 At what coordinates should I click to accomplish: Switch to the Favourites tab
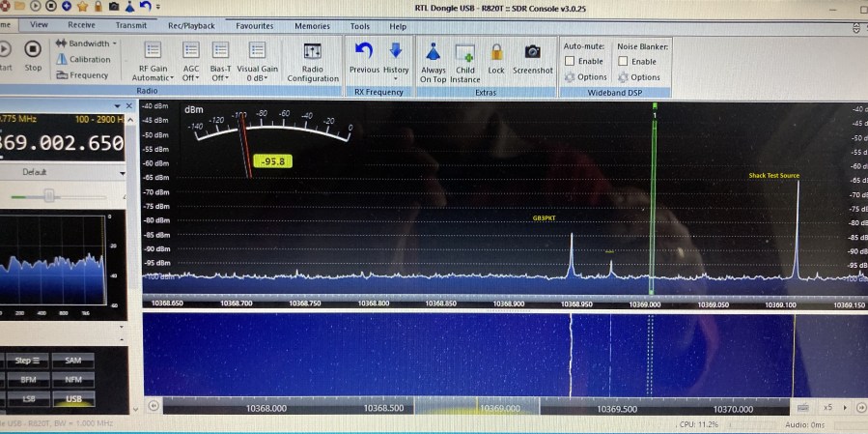254,26
